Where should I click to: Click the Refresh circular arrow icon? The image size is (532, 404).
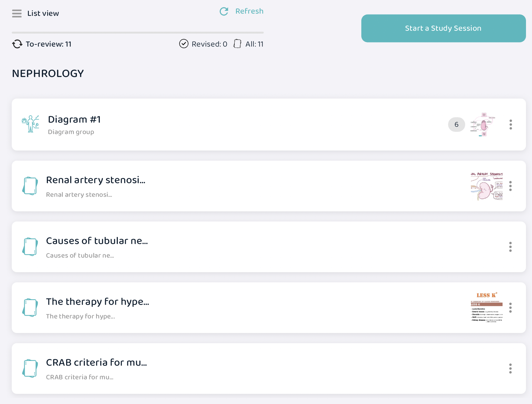(224, 11)
